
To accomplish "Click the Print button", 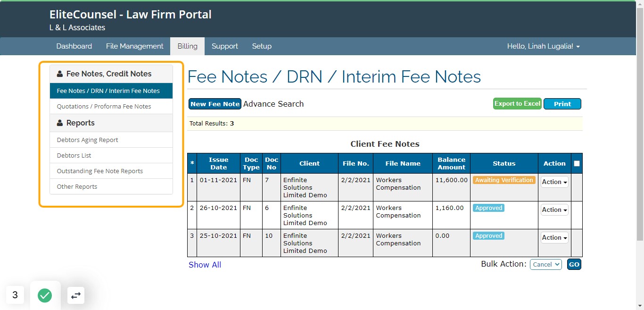I will pos(562,104).
